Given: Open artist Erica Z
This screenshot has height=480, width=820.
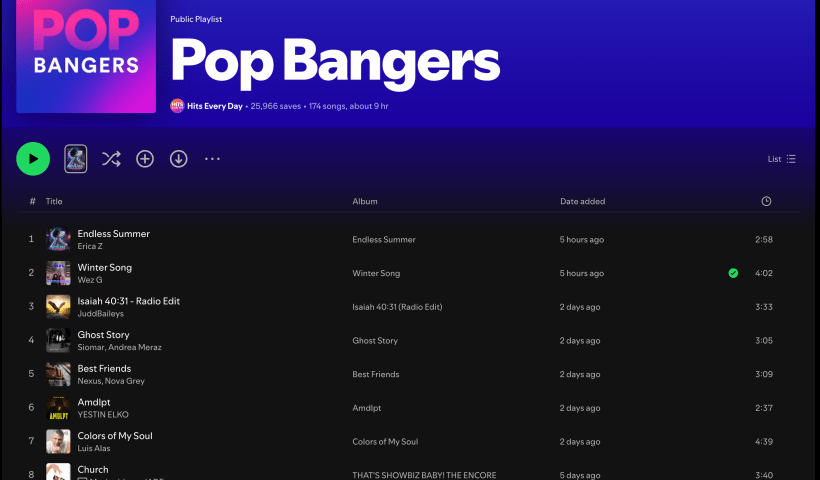Looking at the screenshot, I should (x=90, y=246).
